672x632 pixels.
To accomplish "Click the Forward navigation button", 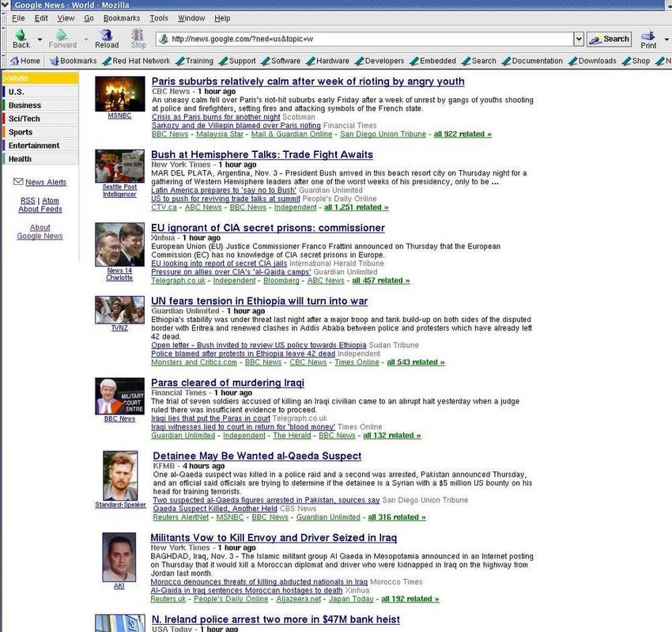I will point(62,39).
